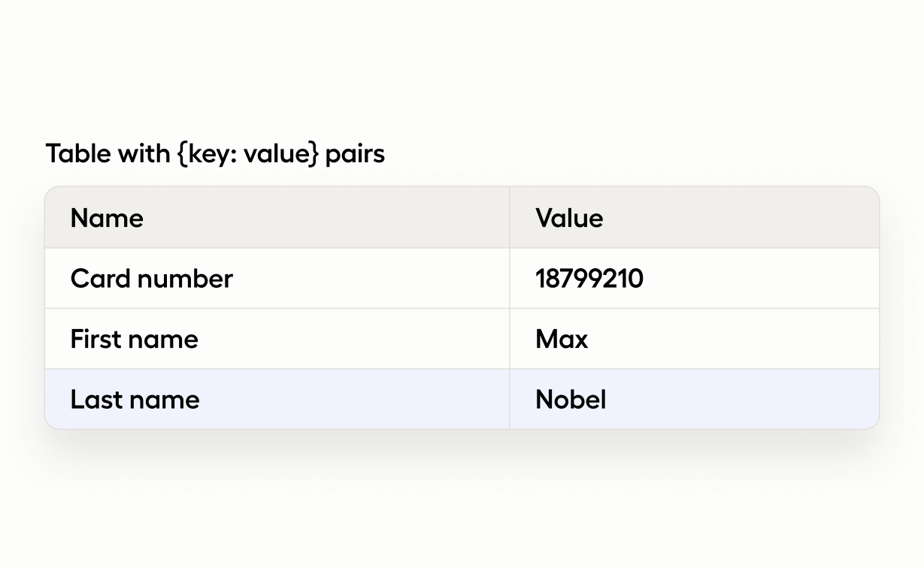Click the "Card number" key cell
Image resolution: width=924 pixels, height=568 pixels.
[x=152, y=279]
